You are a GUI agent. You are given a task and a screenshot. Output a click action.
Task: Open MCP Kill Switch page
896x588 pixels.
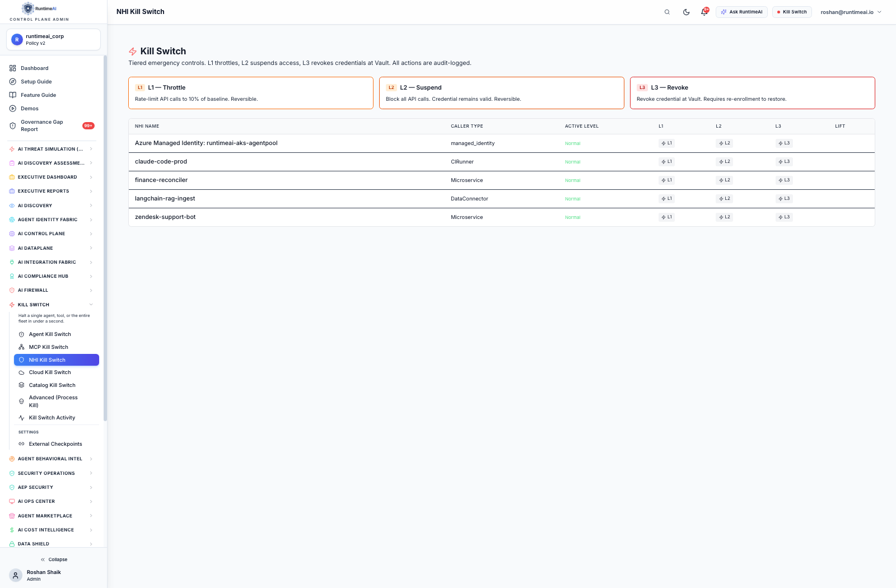click(x=56, y=347)
